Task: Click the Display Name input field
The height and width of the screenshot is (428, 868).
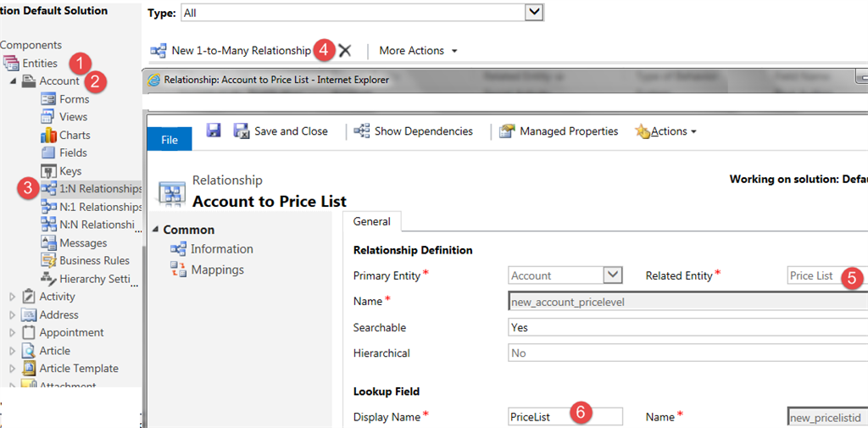Action: [564, 416]
